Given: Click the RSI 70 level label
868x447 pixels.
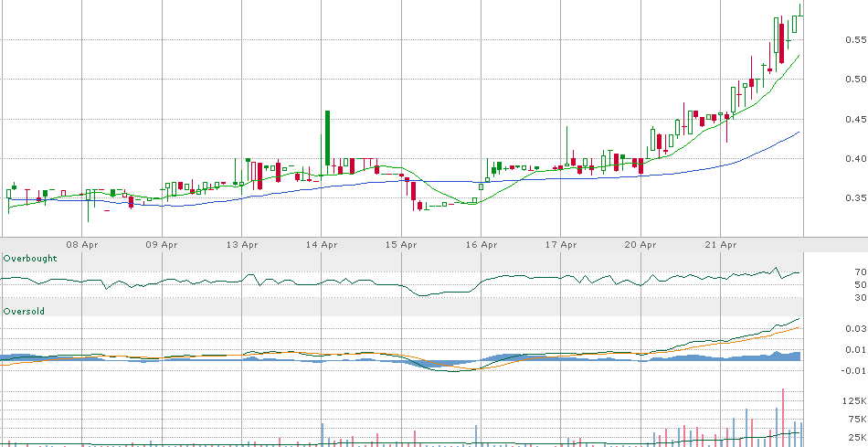Looking at the screenshot, I should click(x=861, y=272).
